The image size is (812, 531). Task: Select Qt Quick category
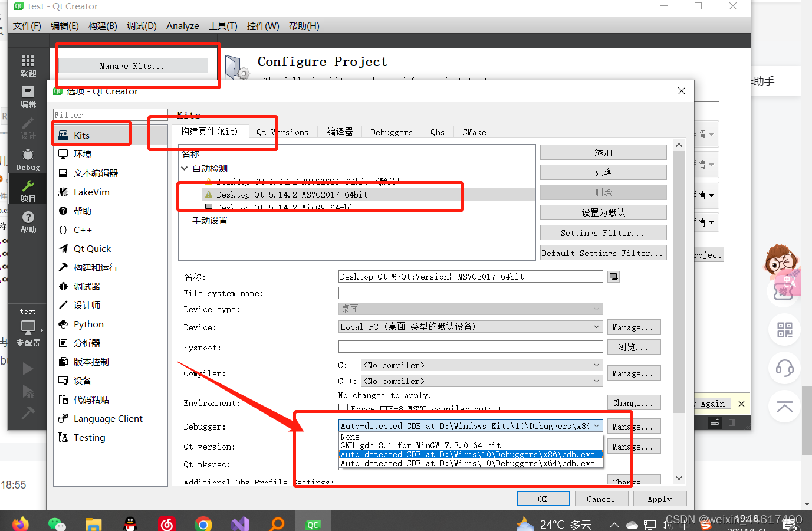click(x=110, y=248)
